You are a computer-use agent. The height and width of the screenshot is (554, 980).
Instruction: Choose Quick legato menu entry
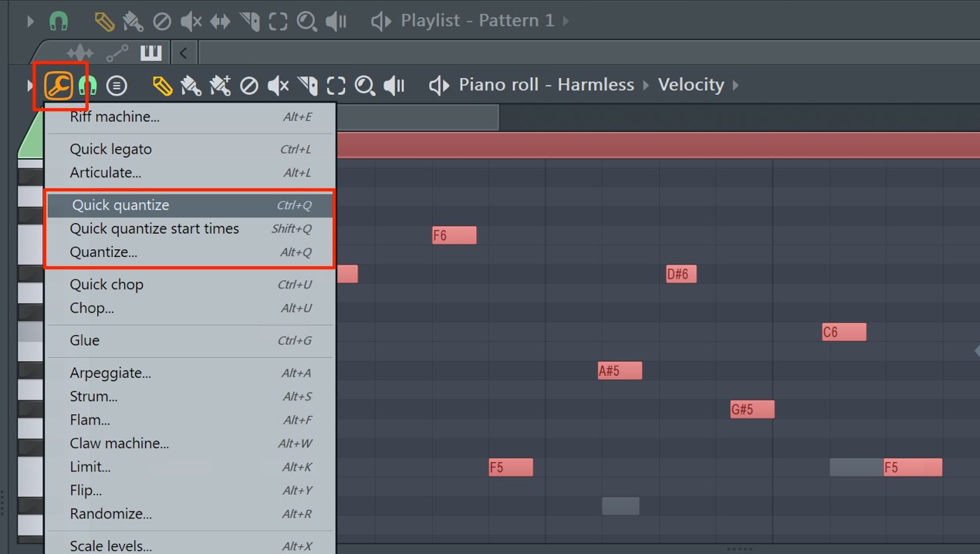click(x=191, y=150)
